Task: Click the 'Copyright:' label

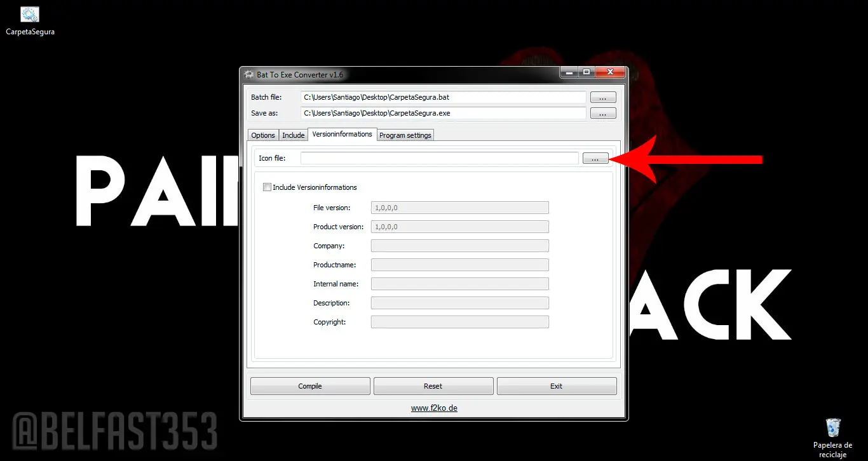Action: coord(330,322)
